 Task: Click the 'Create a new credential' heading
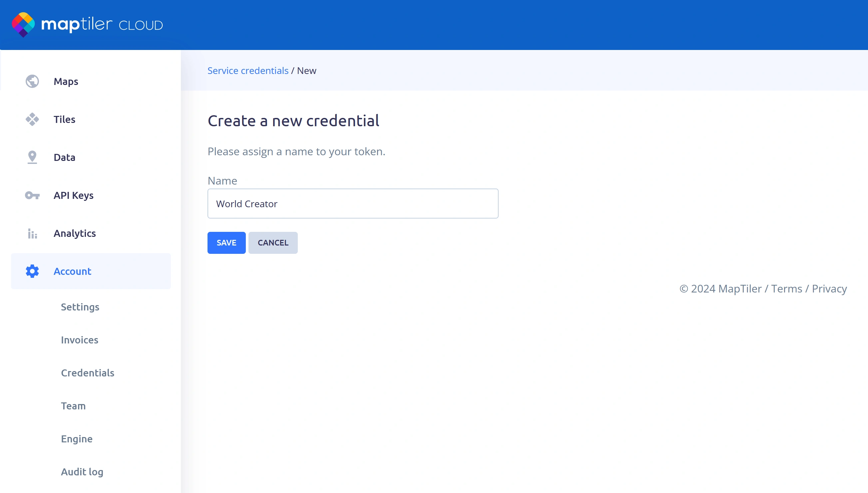coord(293,121)
